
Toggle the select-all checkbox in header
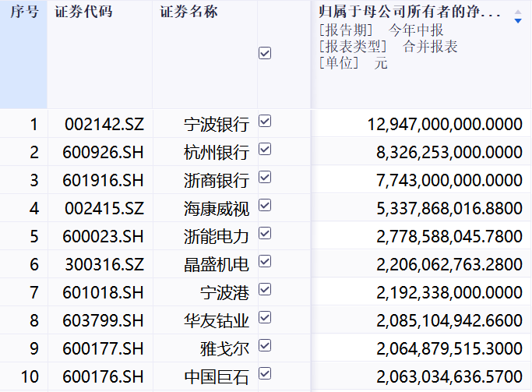265,53
